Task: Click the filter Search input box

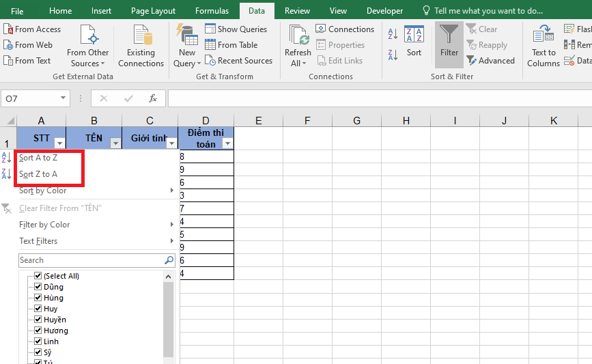Action: 91,260
